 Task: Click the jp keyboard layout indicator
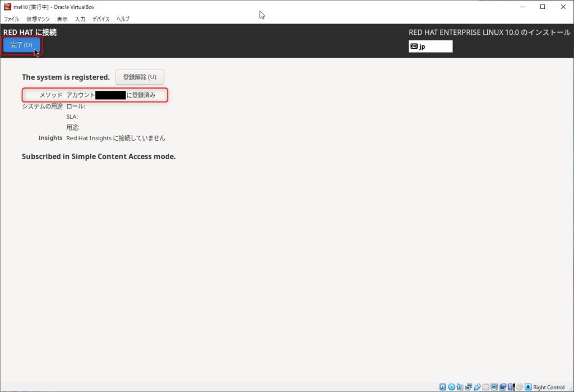(x=430, y=47)
